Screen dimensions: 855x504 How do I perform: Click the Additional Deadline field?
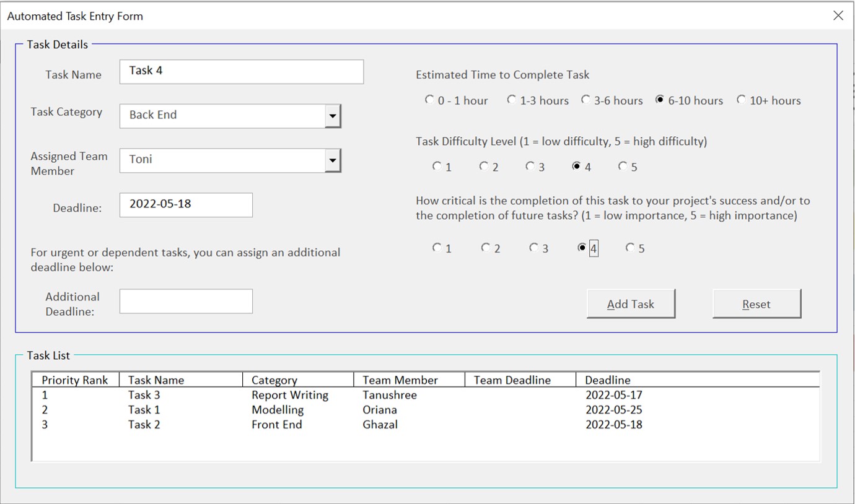point(186,301)
